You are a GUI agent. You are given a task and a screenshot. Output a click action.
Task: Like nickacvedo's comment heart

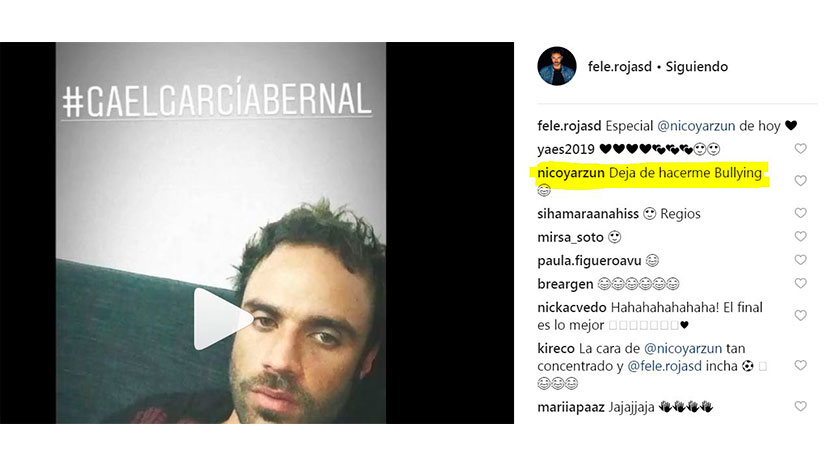(x=800, y=316)
